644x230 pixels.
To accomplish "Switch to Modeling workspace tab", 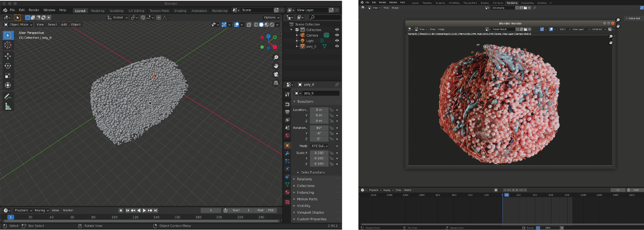I will [97, 11].
